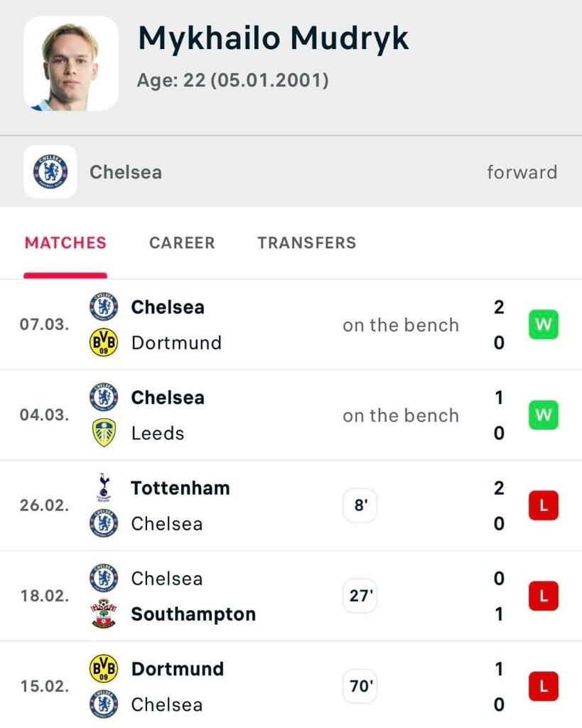The width and height of the screenshot is (582, 728).
Task: Select the MATCHES tab
Action: click(65, 243)
